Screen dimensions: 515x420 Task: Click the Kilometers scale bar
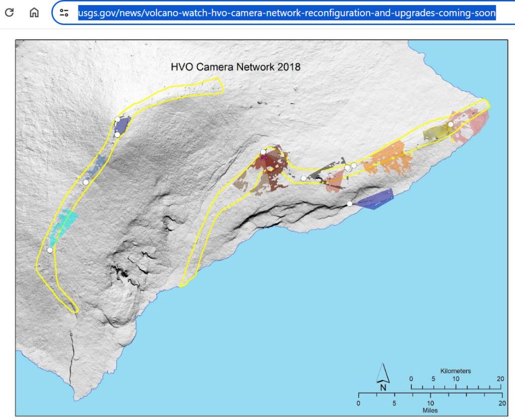coord(456,385)
